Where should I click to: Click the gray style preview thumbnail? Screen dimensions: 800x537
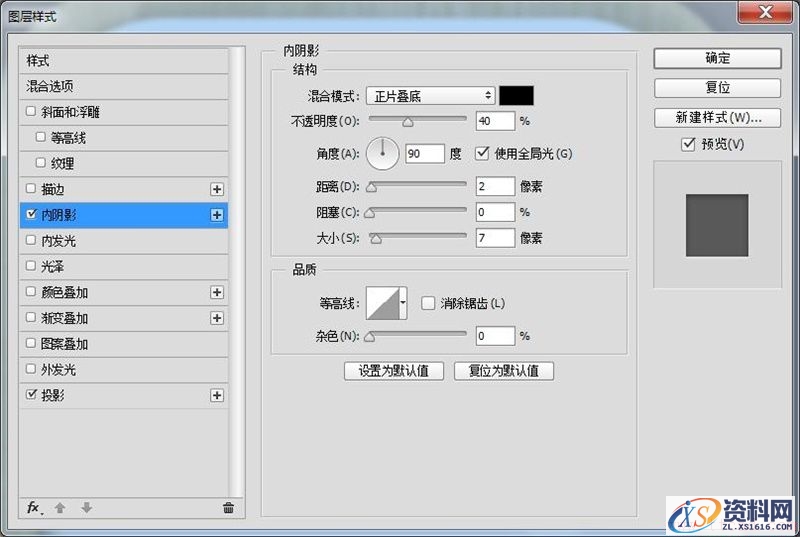click(x=717, y=225)
